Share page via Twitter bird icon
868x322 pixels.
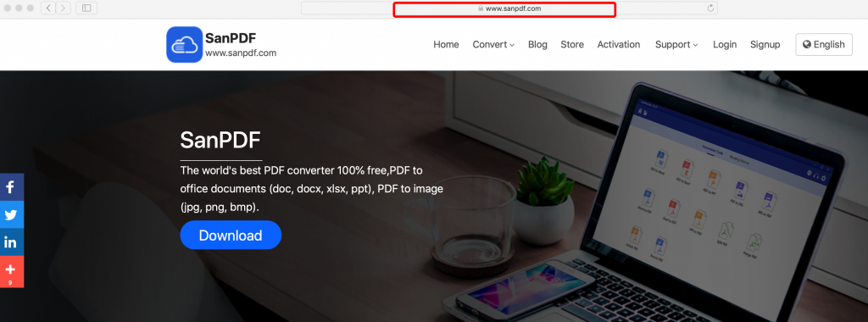pos(11,214)
